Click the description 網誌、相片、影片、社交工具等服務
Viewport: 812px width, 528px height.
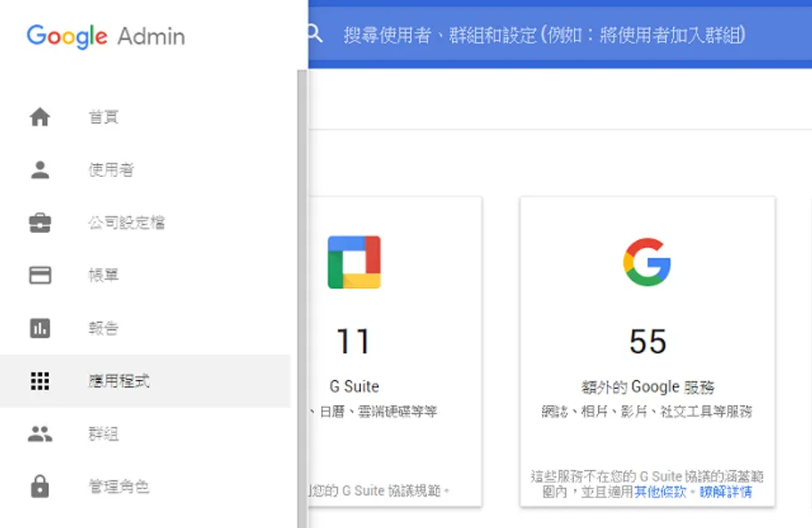click(647, 412)
